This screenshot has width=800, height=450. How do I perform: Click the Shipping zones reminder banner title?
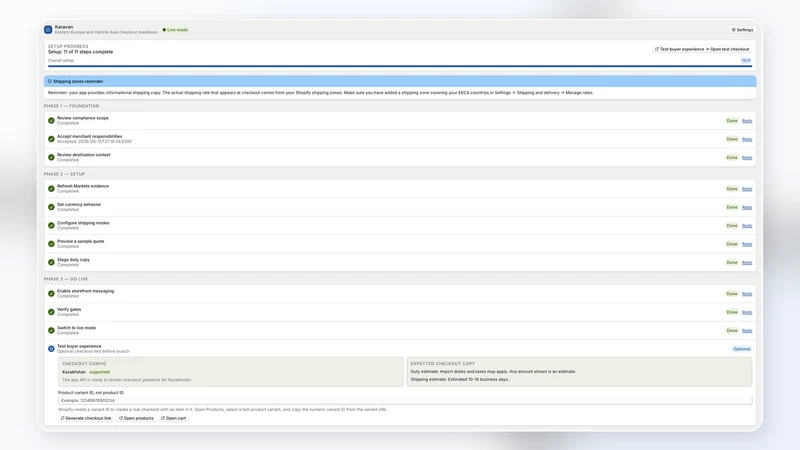(x=78, y=81)
